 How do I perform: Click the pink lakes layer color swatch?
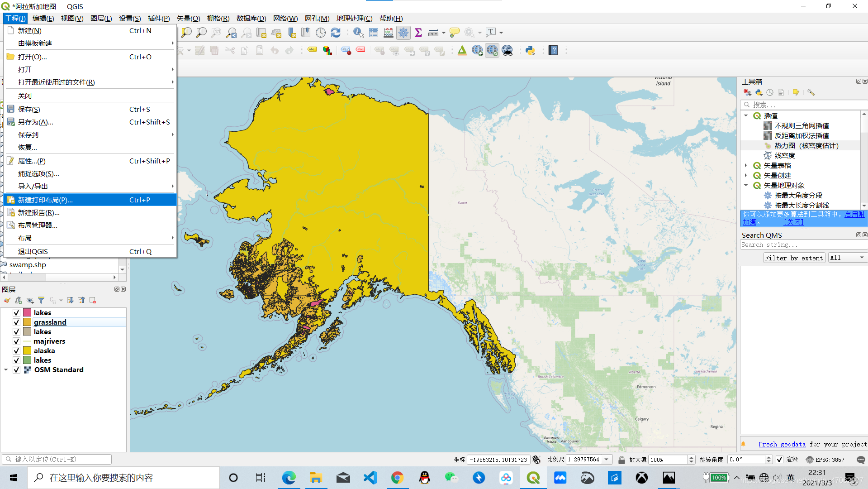tap(27, 313)
